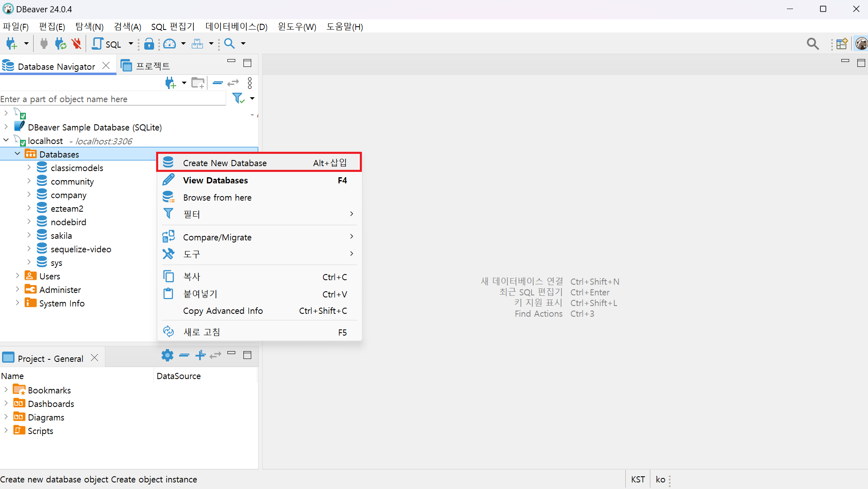Open the 데이터베이스(D) menu in menu bar
The width and height of the screenshot is (868, 489).
[x=236, y=27]
